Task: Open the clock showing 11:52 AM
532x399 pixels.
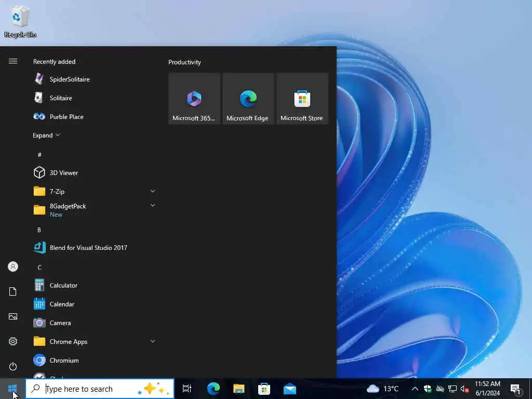Action: click(x=487, y=389)
